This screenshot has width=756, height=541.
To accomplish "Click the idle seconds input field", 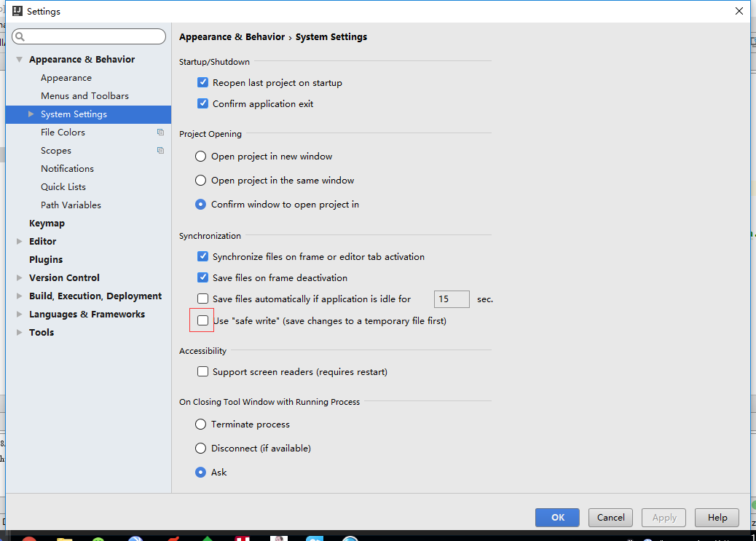I will pos(452,299).
